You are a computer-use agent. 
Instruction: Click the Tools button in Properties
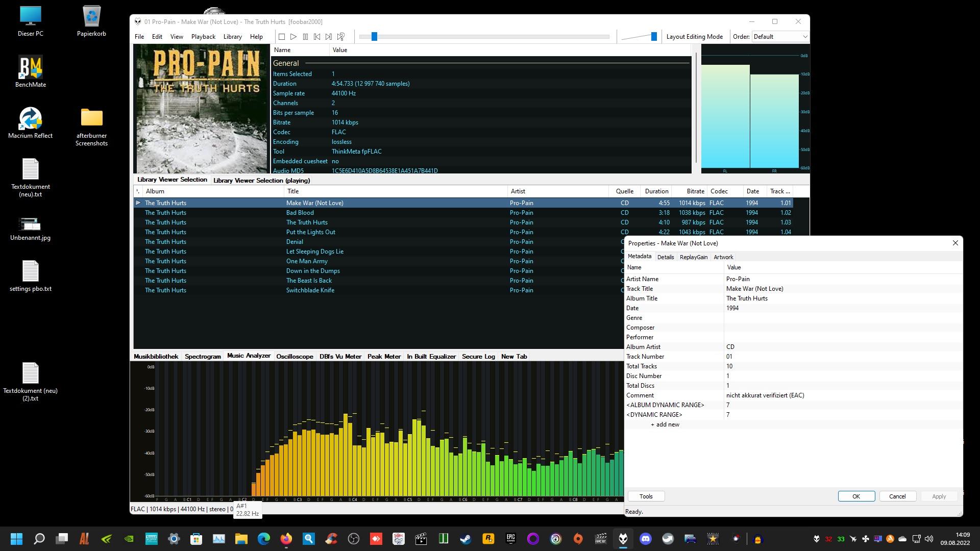[x=646, y=496]
